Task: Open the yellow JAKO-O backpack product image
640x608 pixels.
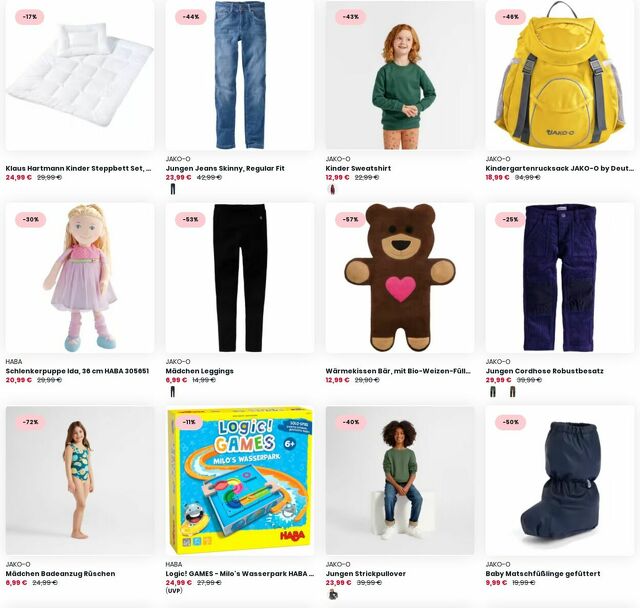Action: (560, 75)
